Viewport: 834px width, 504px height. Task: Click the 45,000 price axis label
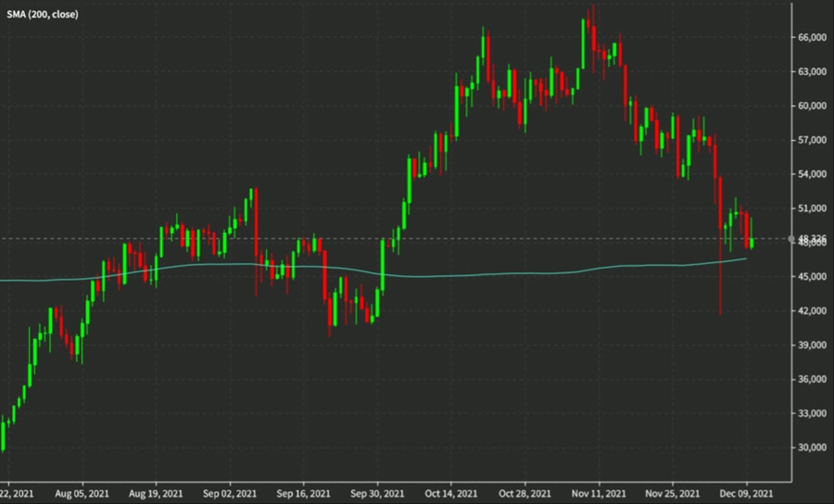[811, 277]
